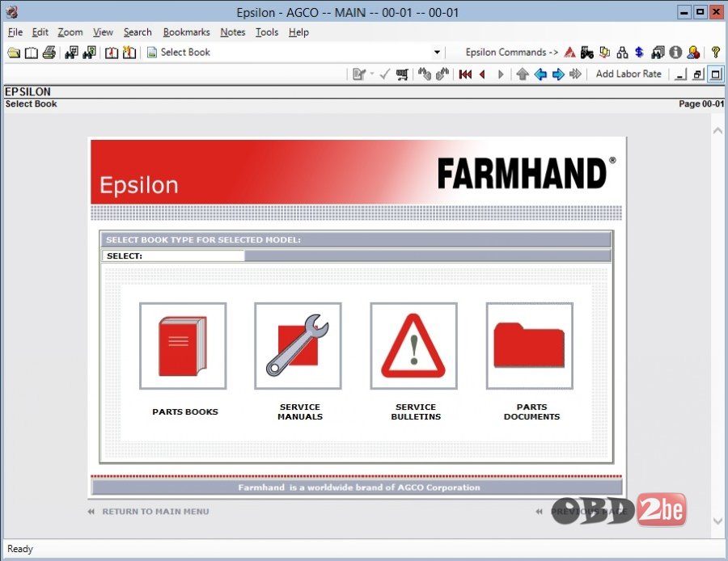
Task: Click the blue forward arrow icon
Action: coord(558,74)
